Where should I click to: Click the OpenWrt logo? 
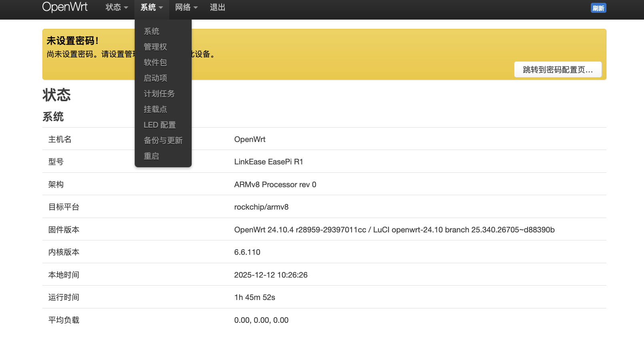(x=65, y=7)
